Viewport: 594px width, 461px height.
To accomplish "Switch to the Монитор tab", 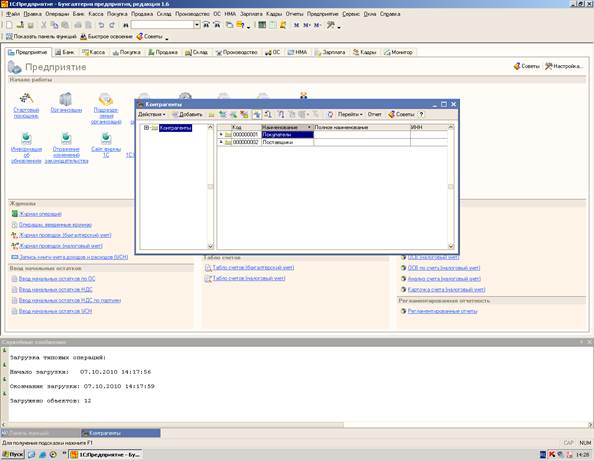I will tap(399, 52).
